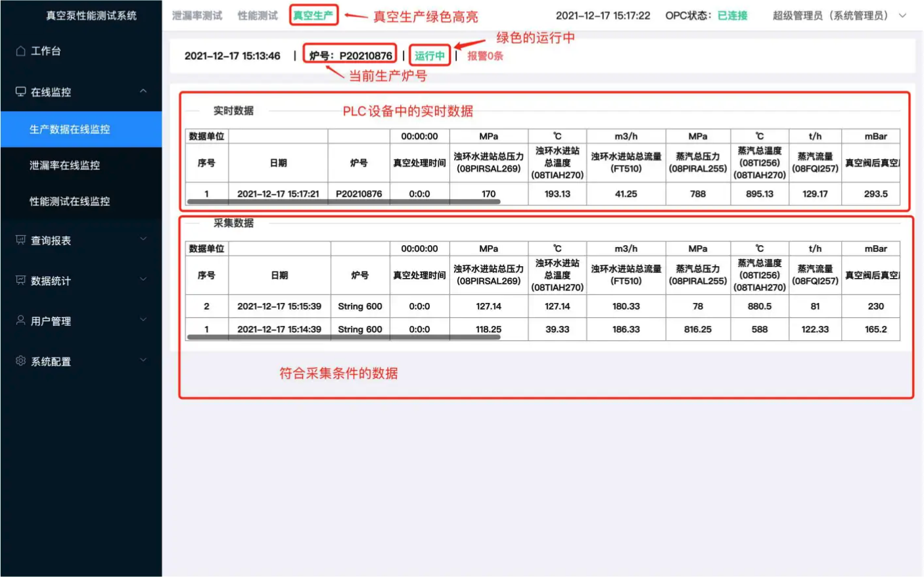Viewport: 924px width, 577px height.
Task: Click the horizontal scrollbar in 采集数据 table
Action: (343, 337)
